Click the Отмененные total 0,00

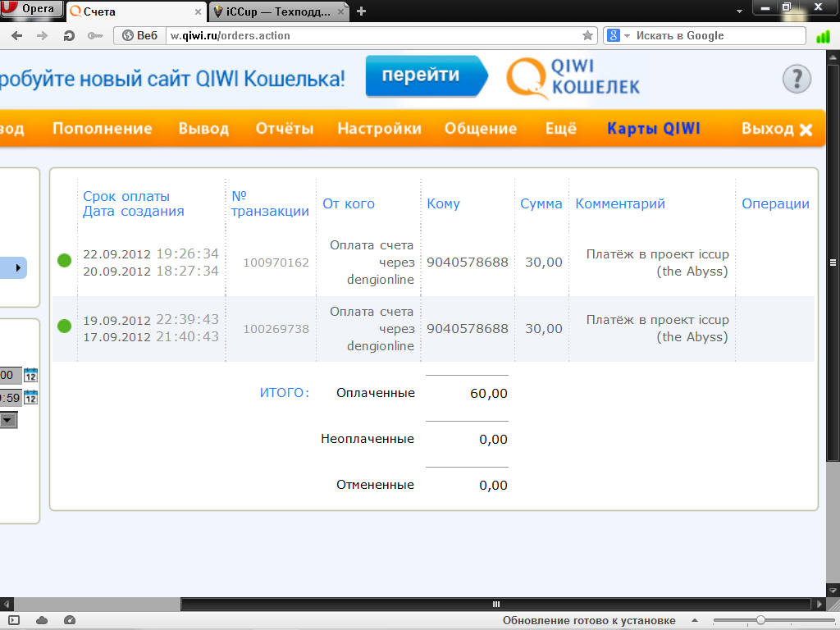(493, 486)
